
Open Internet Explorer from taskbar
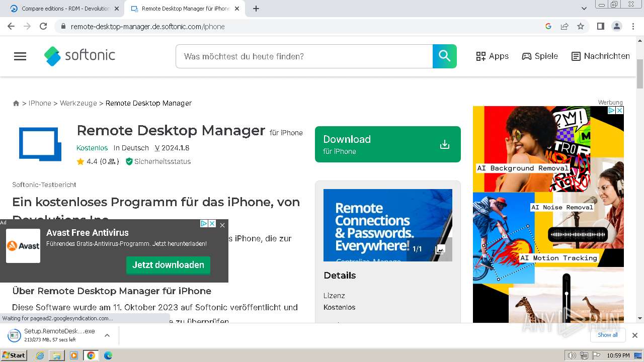pyautogui.click(x=40, y=355)
